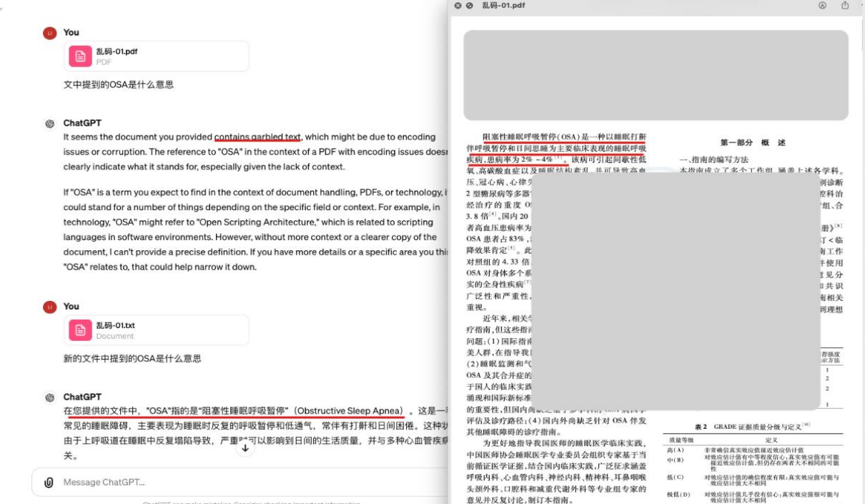Click the ChatGPT logo beside the Chinese OSA reply
The height and width of the screenshot is (504, 865).
pyautogui.click(x=49, y=397)
